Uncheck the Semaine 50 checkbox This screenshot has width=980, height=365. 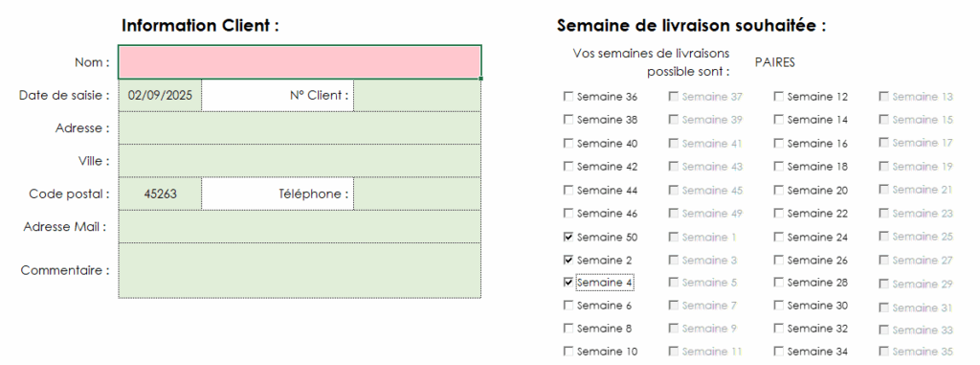(x=568, y=237)
